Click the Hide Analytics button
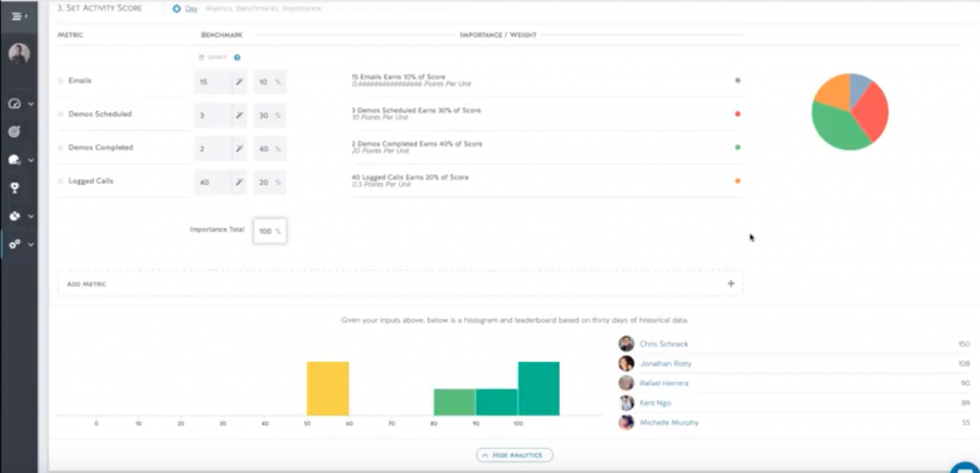The width and height of the screenshot is (980, 473). pyautogui.click(x=514, y=455)
